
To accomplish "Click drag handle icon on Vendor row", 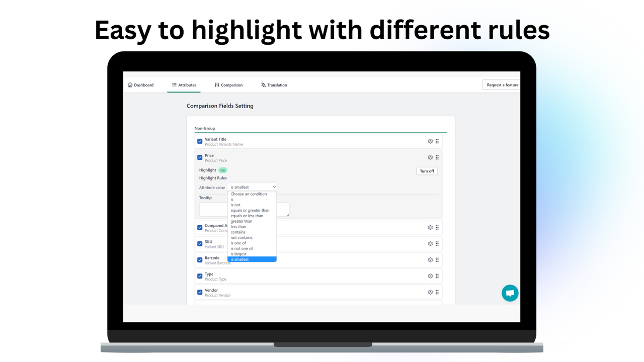I will click(437, 292).
